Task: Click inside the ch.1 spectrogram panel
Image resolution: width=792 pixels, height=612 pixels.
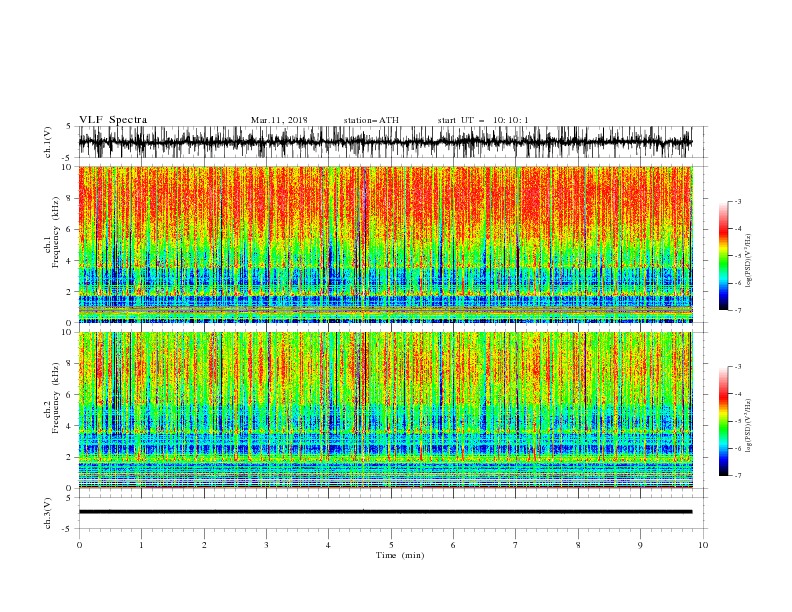Action: click(x=386, y=244)
